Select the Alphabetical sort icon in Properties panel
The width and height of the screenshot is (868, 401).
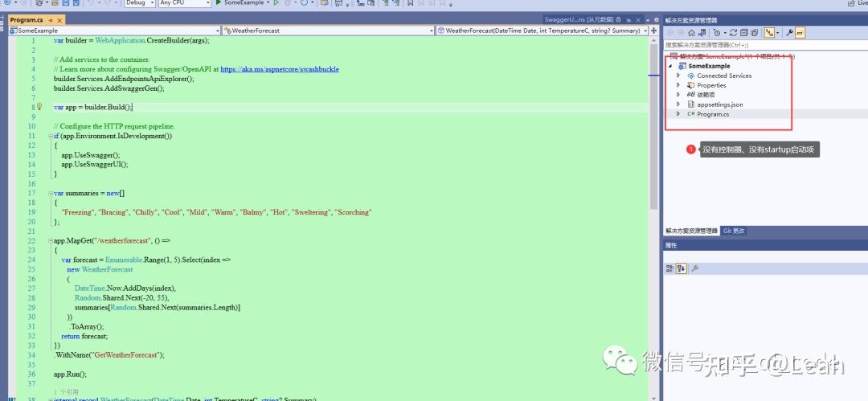pyautogui.click(x=681, y=268)
